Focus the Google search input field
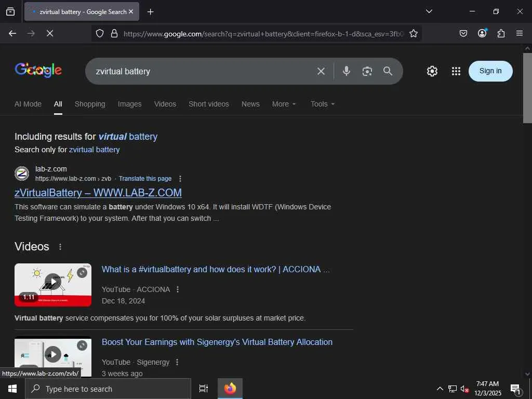532x399 pixels. pos(204,71)
